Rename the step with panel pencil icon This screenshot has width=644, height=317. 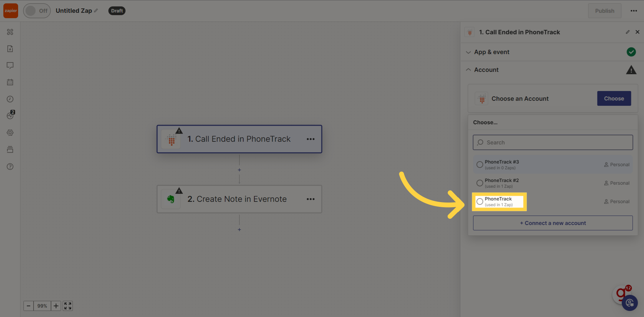click(628, 32)
